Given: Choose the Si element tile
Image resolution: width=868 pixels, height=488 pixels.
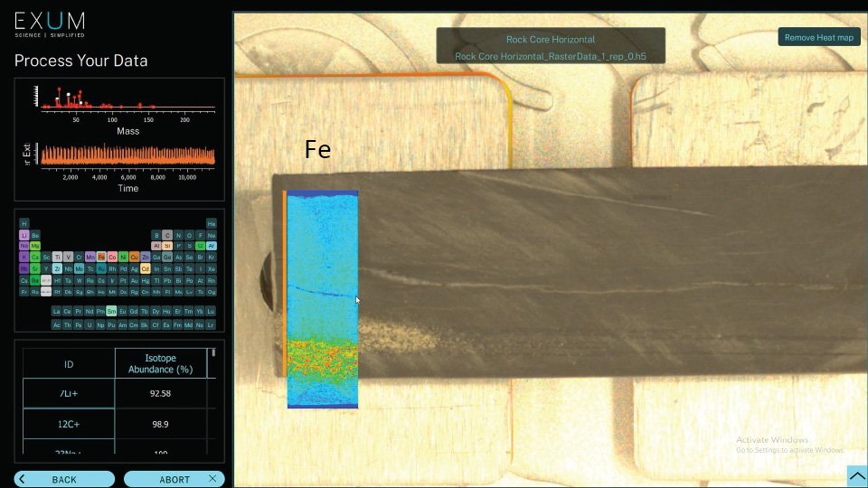Looking at the screenshot, I should pyautogui.click(x=167, y=246).
